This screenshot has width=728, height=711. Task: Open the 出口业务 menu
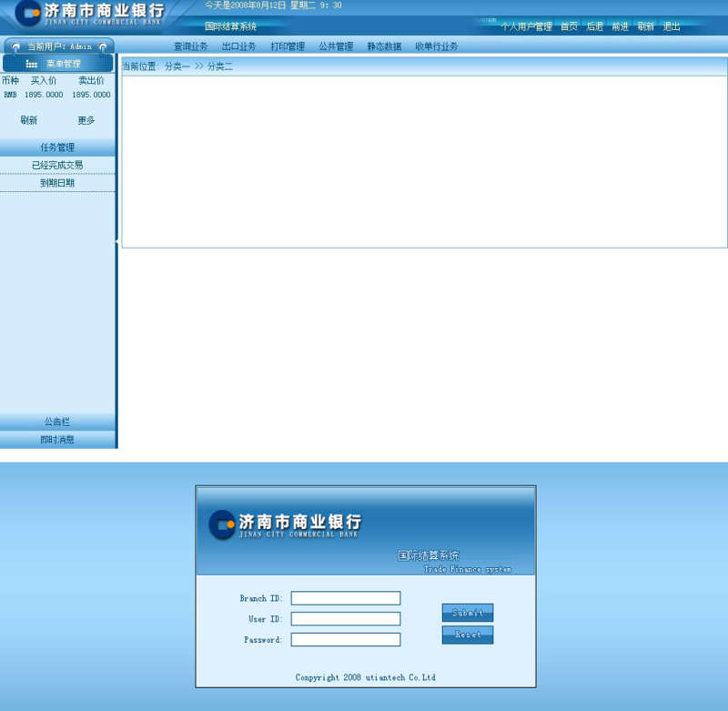tap(238, 46)
